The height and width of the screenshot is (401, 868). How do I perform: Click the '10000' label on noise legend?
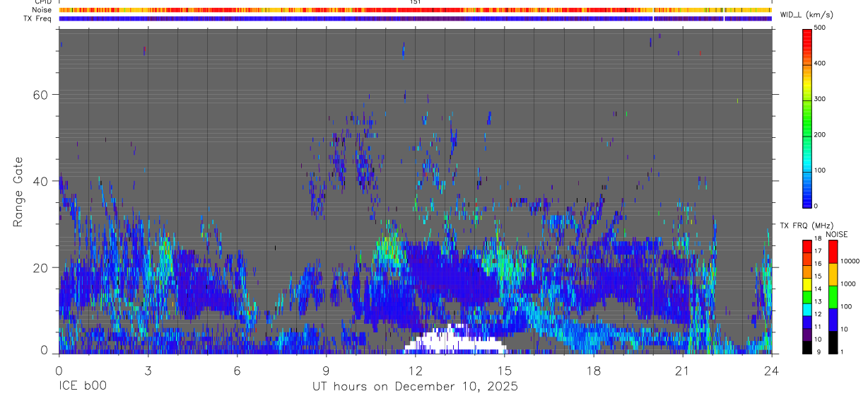click(850, 261)
